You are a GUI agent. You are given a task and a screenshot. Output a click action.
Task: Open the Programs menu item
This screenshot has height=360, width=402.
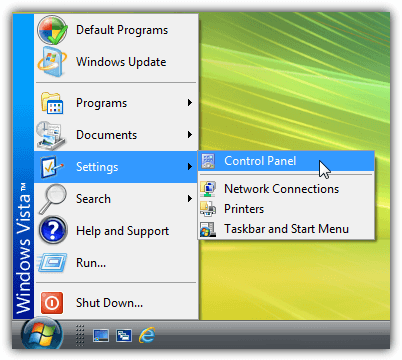[116, 103]
